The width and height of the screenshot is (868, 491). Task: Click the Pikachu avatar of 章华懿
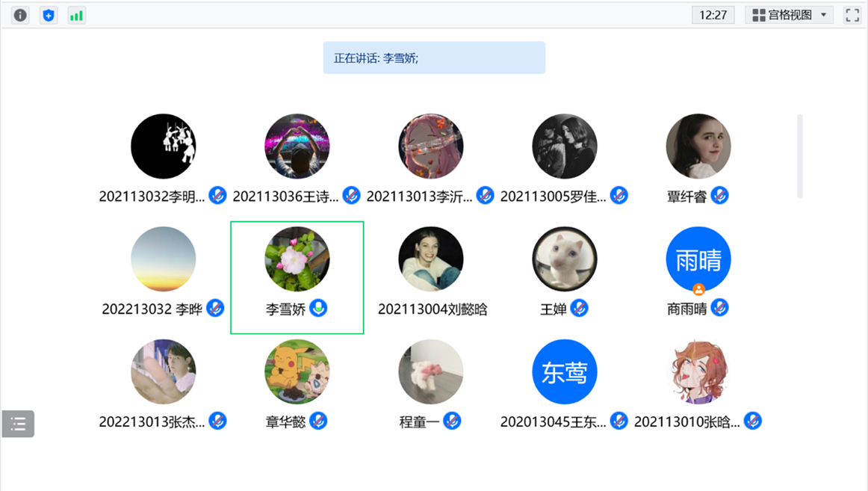297,372
